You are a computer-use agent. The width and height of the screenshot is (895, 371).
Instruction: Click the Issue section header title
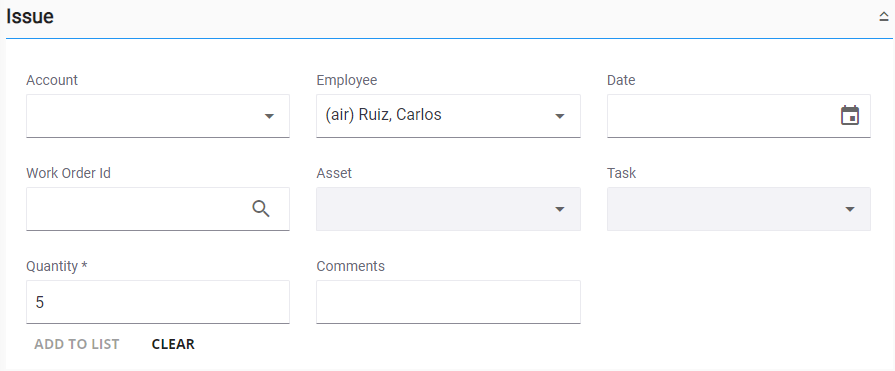[30, 17]
